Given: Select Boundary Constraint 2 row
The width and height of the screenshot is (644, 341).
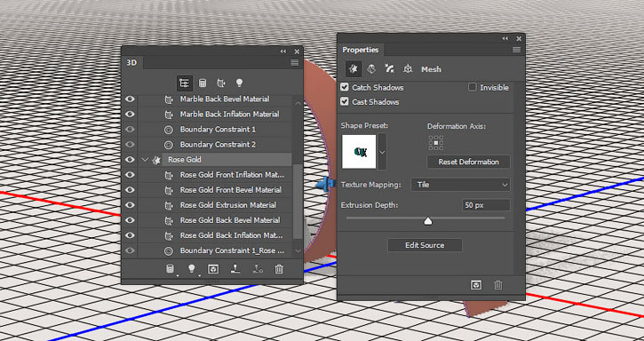Looking at the screenshot, I should pos(218,145).
